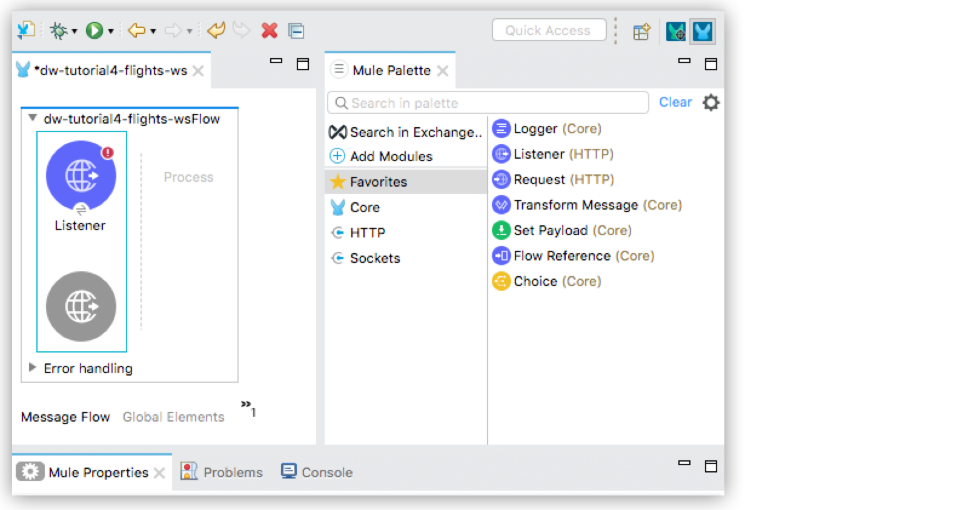The height and width of the screenshot is (510, 980).
Task: Open the Console tab
Action: point(326,472)
